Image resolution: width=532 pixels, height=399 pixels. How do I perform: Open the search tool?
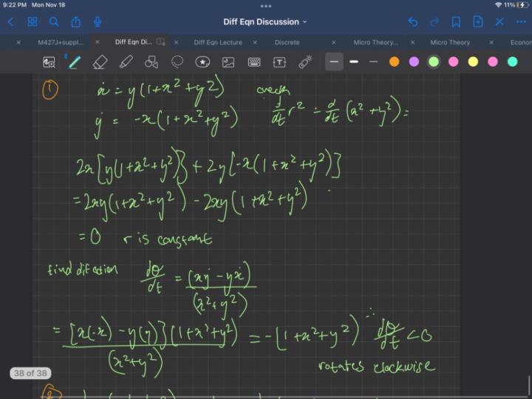pyautogui.click(x=54, y=22)
